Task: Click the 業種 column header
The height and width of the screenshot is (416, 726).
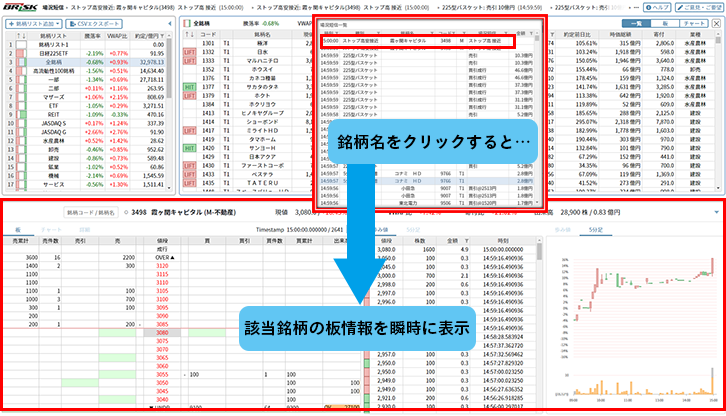Action: click(695, 34)
